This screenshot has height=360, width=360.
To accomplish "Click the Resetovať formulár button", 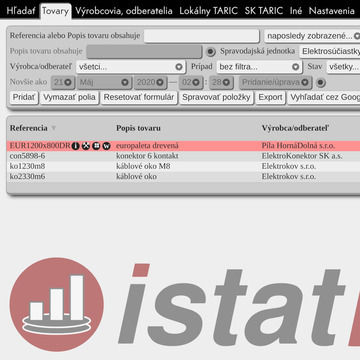I will coord(139,98).
